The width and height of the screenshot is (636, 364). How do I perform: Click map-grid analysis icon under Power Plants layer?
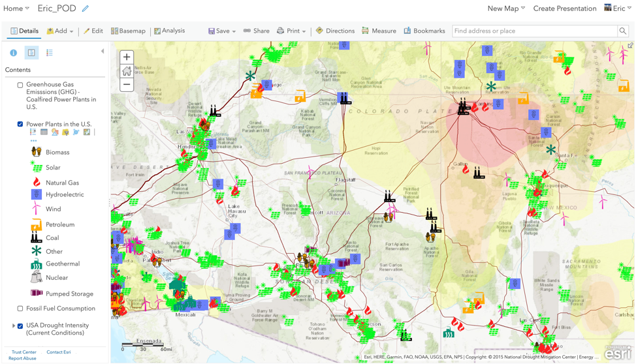tap(86, 132)
